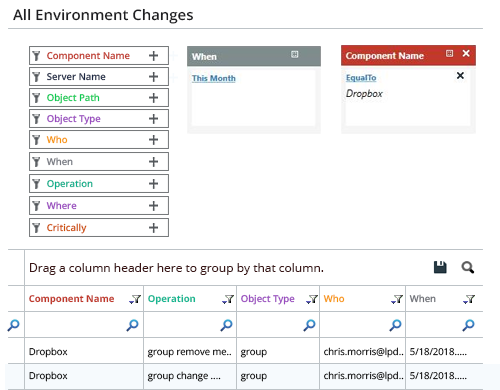
Task: Open Component Name column filter menu
Action: (x=135, y=299)
